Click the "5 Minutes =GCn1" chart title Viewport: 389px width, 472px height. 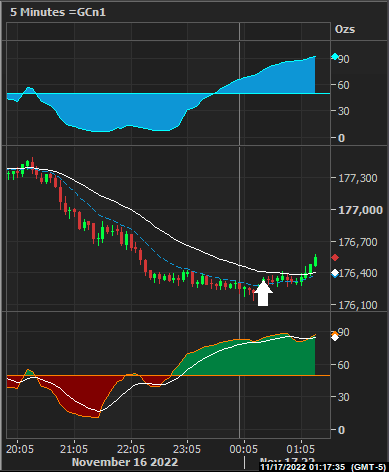(x=58, y=12)
